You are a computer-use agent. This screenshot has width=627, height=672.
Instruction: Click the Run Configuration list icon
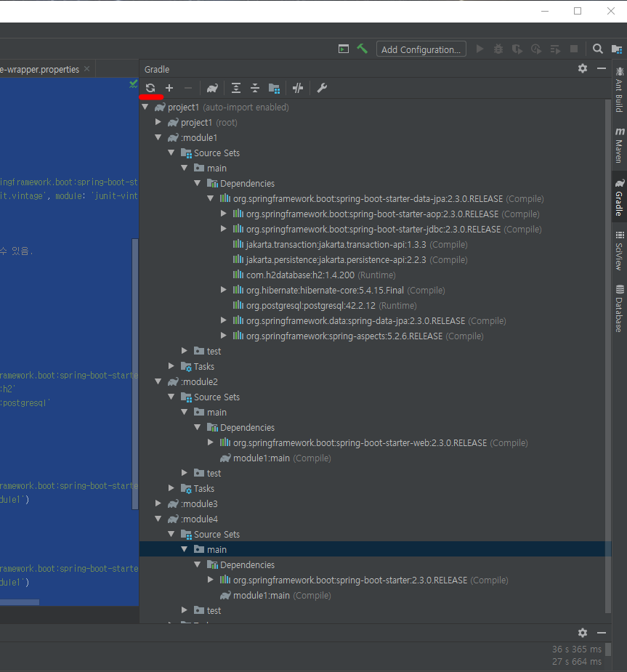point(555,49)
